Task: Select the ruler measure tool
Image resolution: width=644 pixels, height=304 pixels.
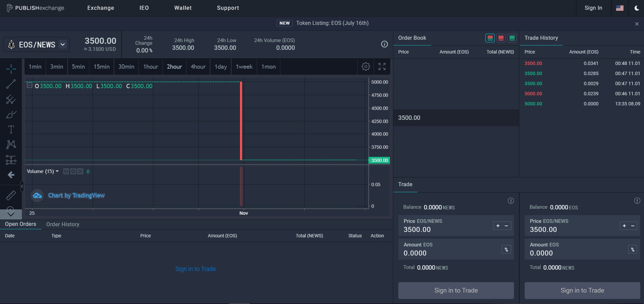Action: tap(11, 195)
